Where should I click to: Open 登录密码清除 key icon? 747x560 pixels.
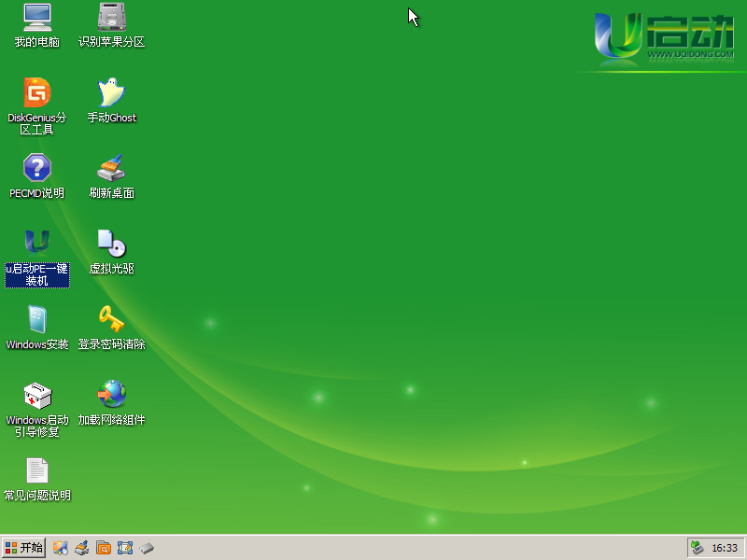point(112,320)
